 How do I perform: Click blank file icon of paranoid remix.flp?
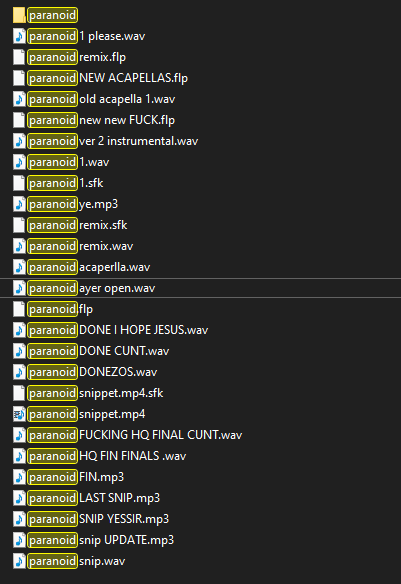pos(19,57)
